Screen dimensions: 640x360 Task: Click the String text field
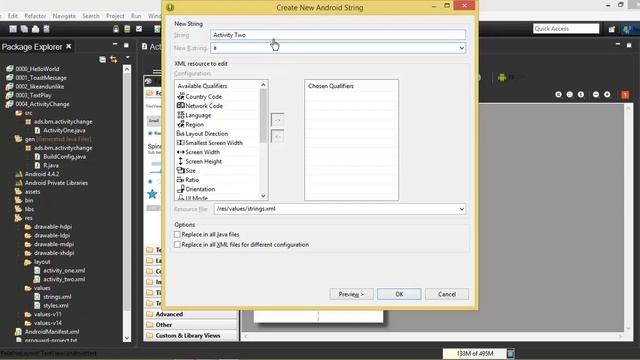pos(338,35)
